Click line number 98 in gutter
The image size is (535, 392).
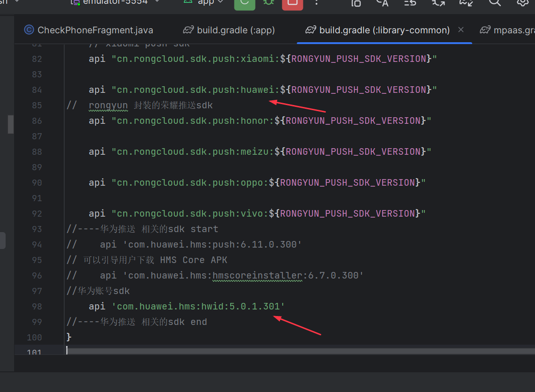[x=37, y=306]
